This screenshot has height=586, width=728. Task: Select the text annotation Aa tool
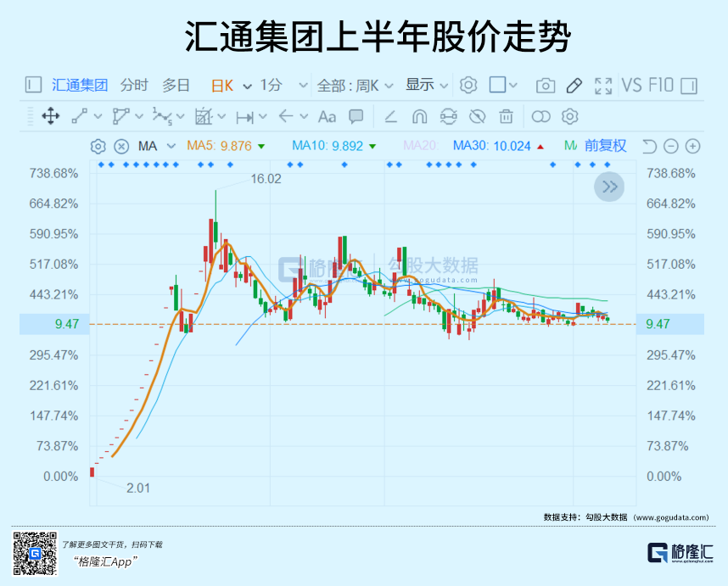pyautogui.click(x=327, y=116)
